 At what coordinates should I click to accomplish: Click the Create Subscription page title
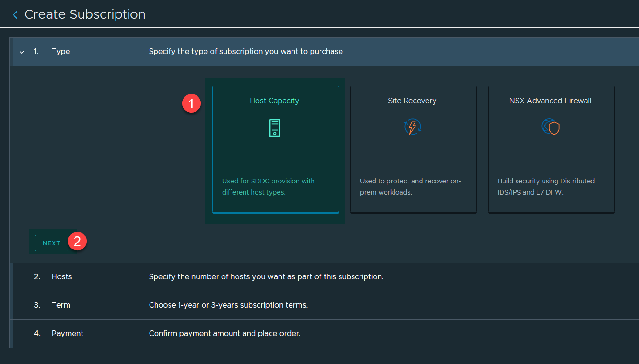[x=85, y=14]
